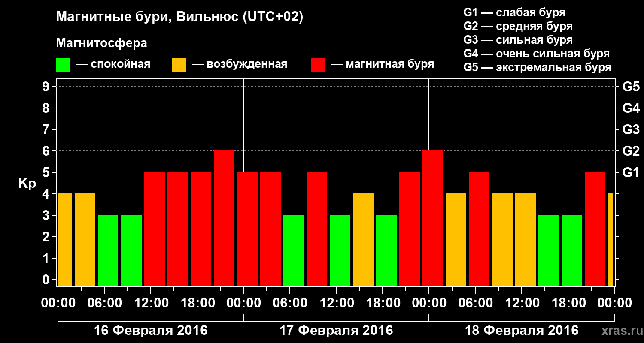Viewport: 644px width, 343px height.
Task: Select the green bar starting 18:00 on 17 Февраля
Action: tap(386, 251)
